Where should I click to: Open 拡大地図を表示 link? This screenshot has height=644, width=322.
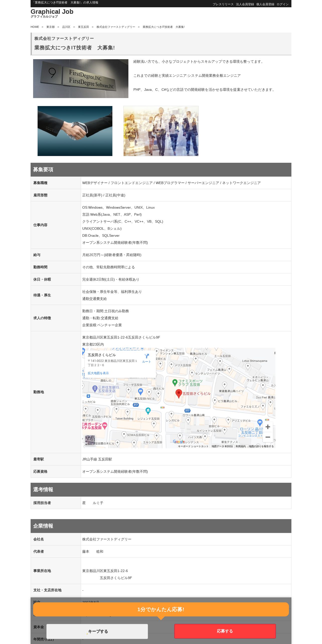click(x=98, y=373)
